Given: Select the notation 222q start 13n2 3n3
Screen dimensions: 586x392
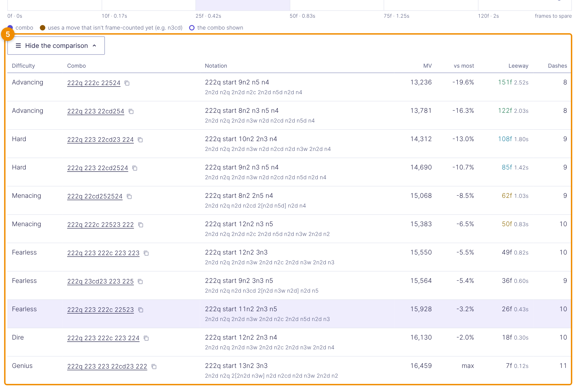Looking at the screenshot, I should pyautogui.click(x=236, y=366).
